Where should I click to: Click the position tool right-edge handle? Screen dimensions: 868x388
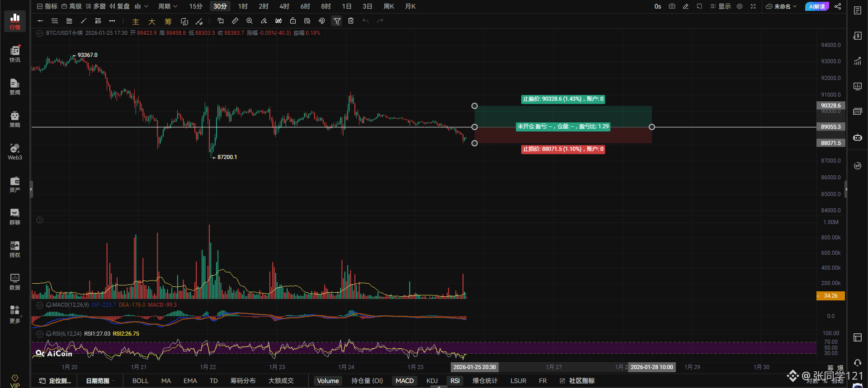(651, 127)
